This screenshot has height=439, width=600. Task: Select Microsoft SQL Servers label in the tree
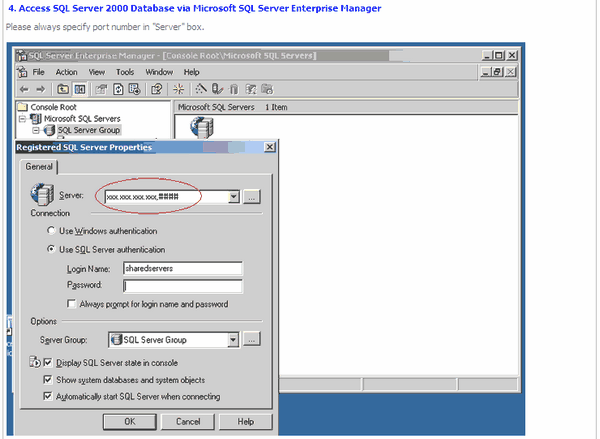pos(82,119)
